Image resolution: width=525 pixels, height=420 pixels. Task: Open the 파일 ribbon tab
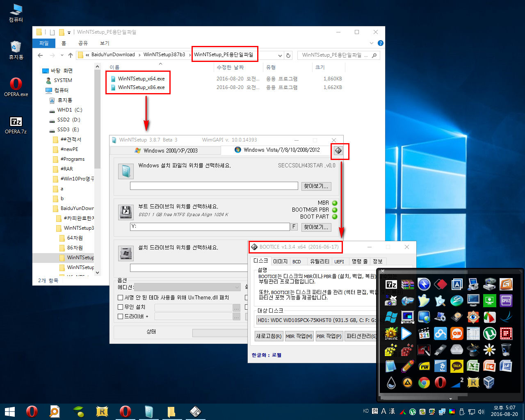coord(44,43)
